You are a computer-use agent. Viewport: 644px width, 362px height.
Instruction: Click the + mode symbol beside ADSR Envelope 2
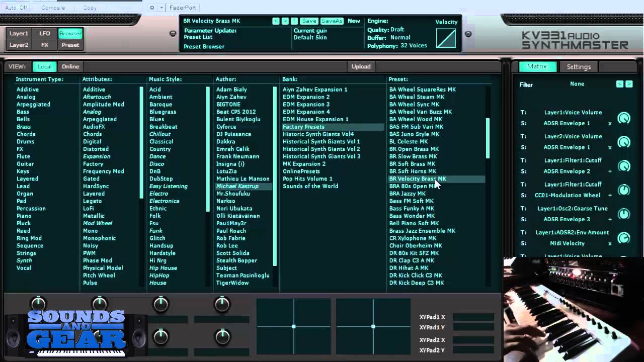(x=610, y=171)
